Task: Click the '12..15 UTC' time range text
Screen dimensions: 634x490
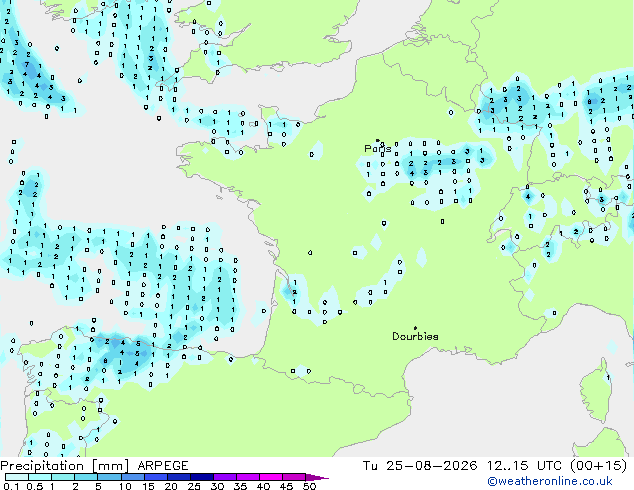Action: pyautogui.click(x=524, y=466)
